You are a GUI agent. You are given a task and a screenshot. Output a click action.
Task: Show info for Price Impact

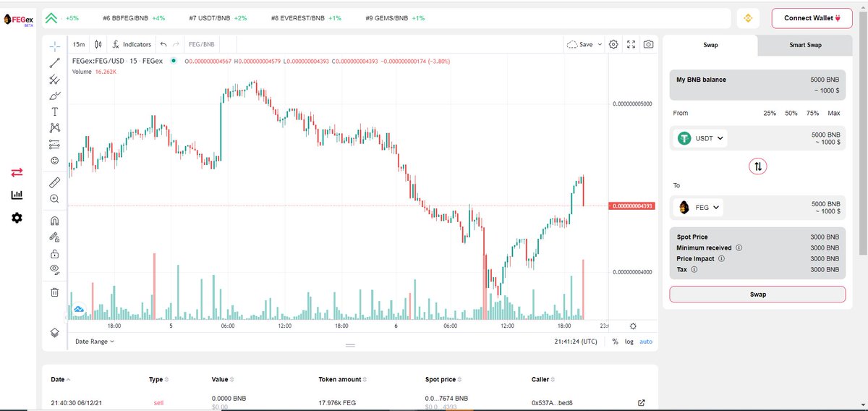pos(721,258)
